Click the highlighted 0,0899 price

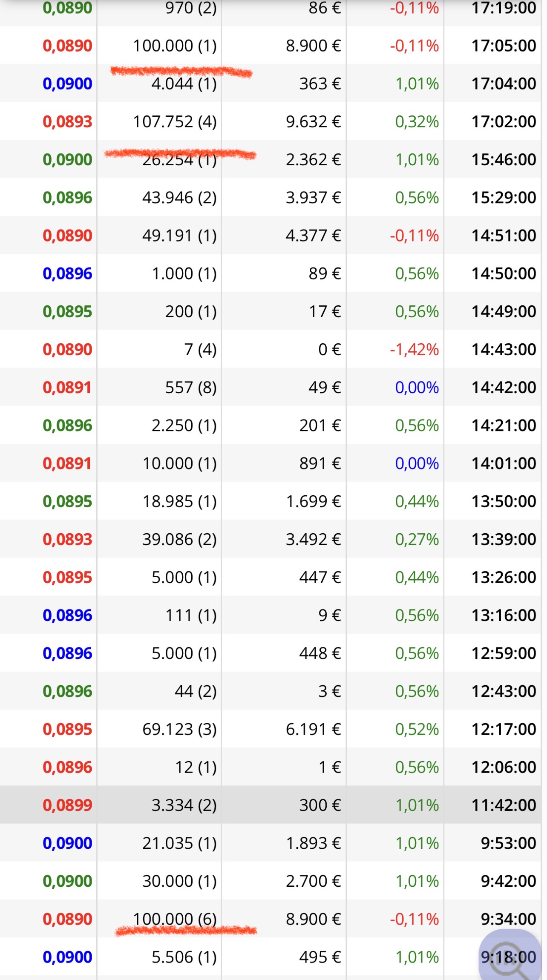(67, 805)
